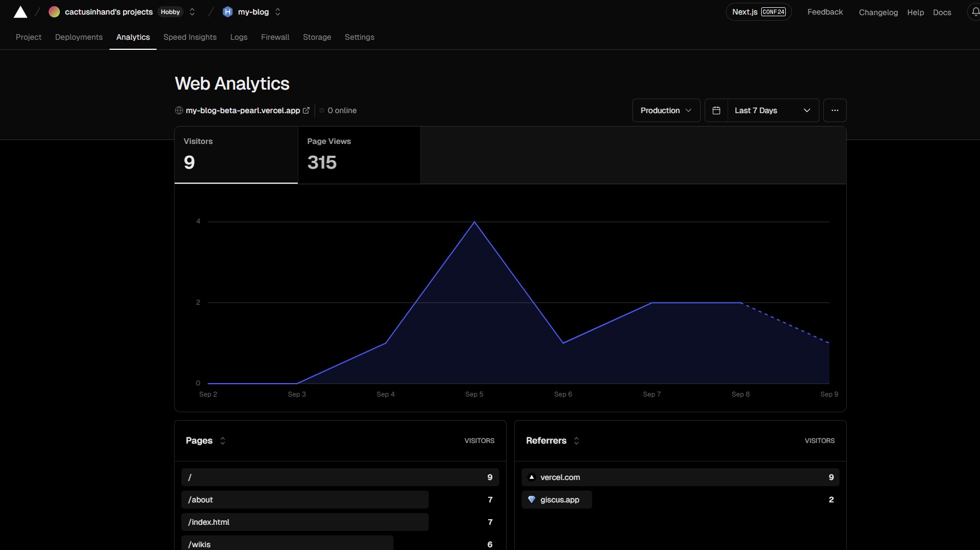980x550 pixels.
Task: Expand the Production environment dropdown
Action: pos(666,110)
